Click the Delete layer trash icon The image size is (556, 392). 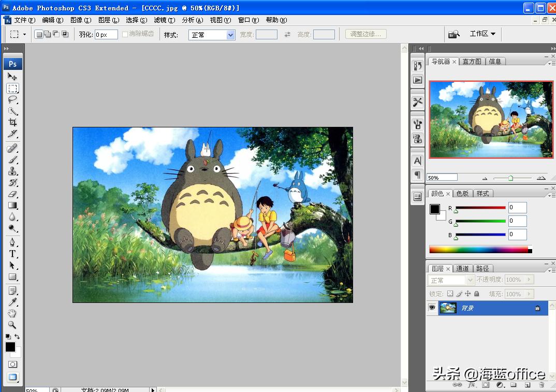click(542, 385)
